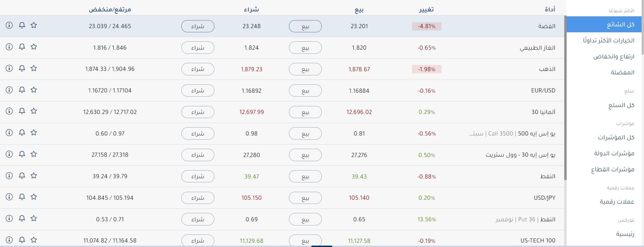Click the شراء button for الفضة
The height and width of the screenshot is (247, 644).
(198, 26)
